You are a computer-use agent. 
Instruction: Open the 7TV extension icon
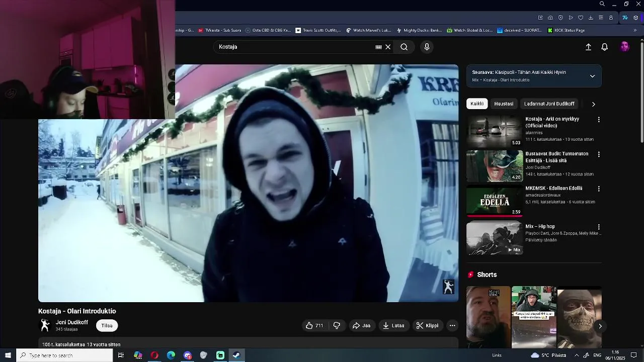click(x=625, y=18)
